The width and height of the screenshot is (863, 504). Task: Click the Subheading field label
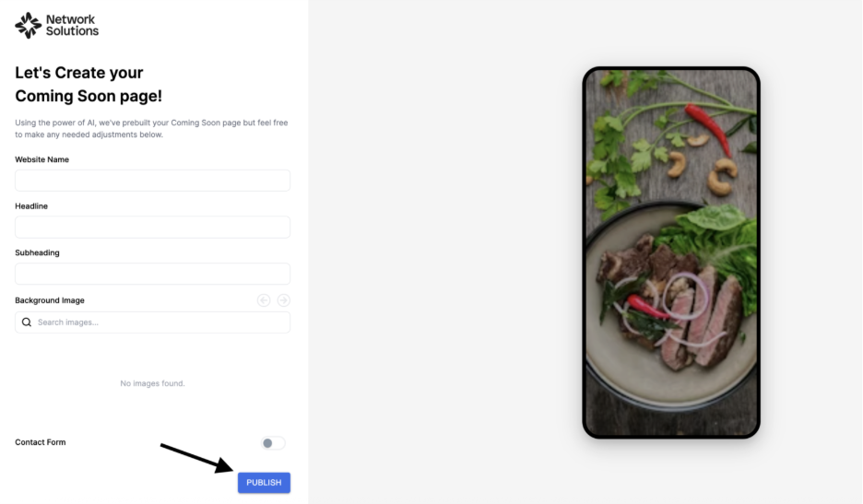(37, 253)
